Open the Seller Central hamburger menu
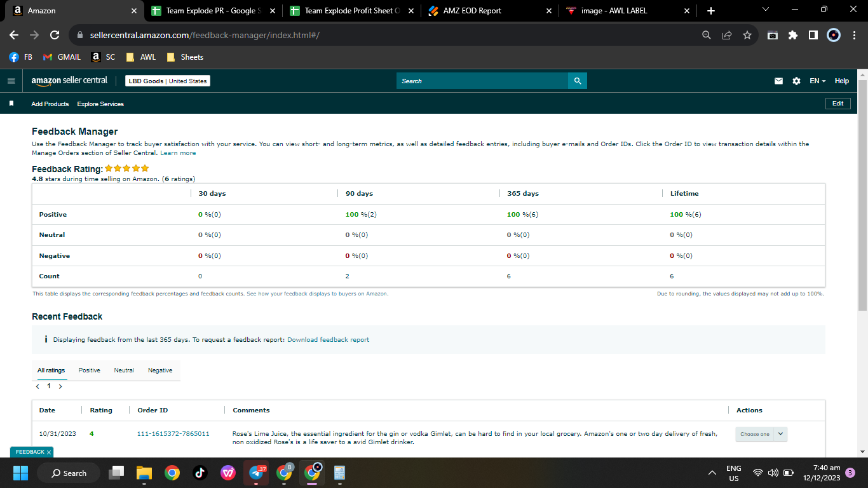The height and width of the screenshot is (488, 868). coord(11,81)
